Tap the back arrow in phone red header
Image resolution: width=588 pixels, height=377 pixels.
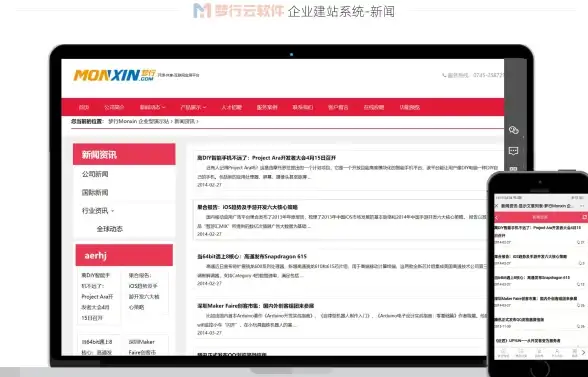[x=496, y=217]
